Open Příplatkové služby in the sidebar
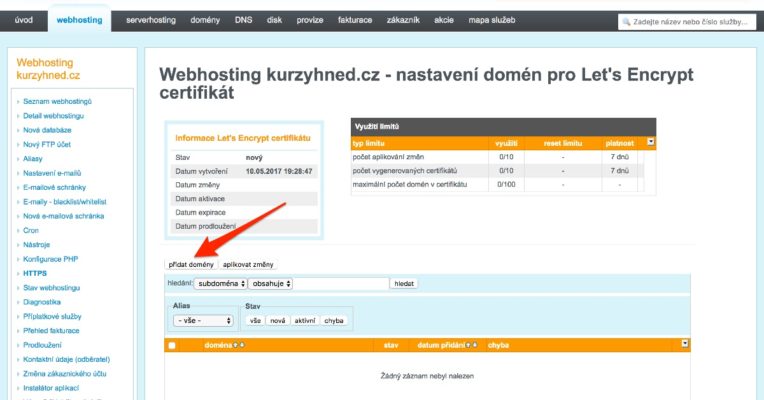Screen dimensions: 764x400 52,317
